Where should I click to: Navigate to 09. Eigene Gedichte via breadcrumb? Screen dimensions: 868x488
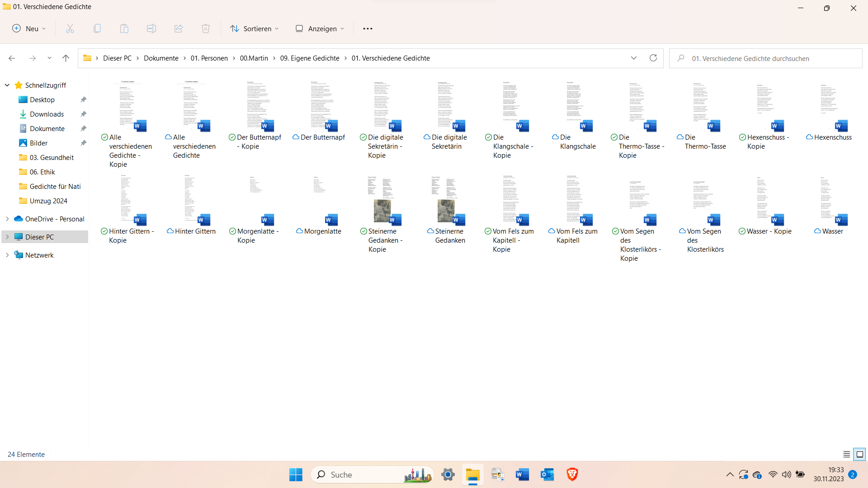point(310,58)
